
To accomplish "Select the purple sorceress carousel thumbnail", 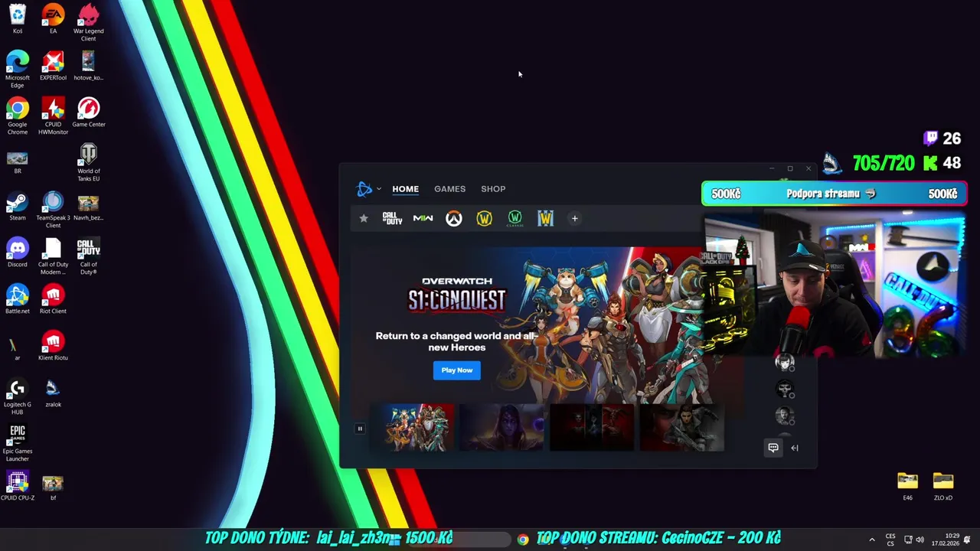I will pos(501,428).
